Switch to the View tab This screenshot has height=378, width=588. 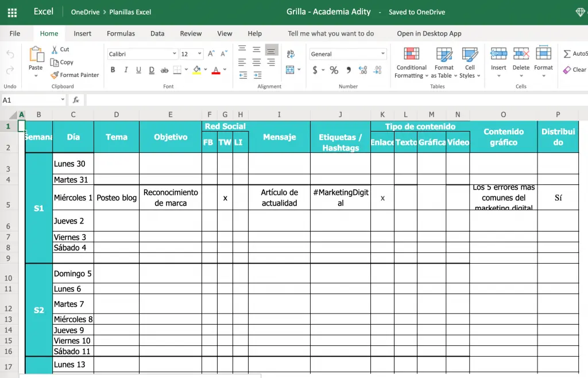coord(225,33)
